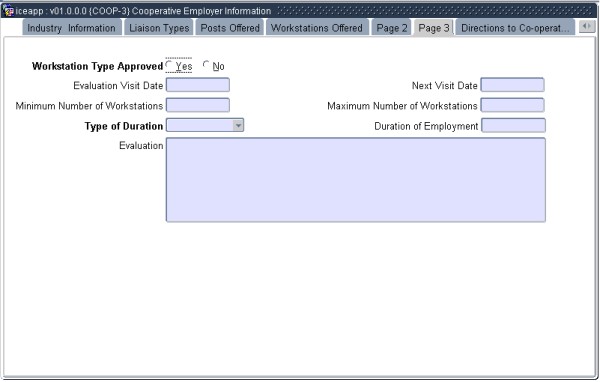Click the Duration of Employment field
Screen dimensions: 600x382
514,126
